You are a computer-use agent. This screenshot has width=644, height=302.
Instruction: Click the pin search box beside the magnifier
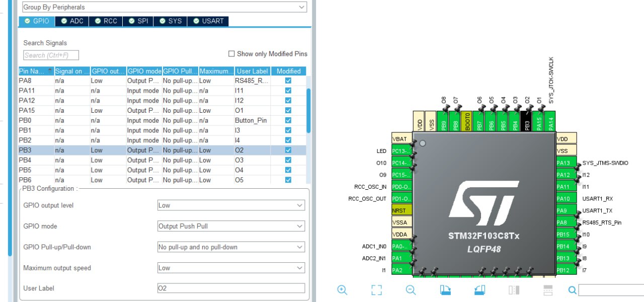611,290
